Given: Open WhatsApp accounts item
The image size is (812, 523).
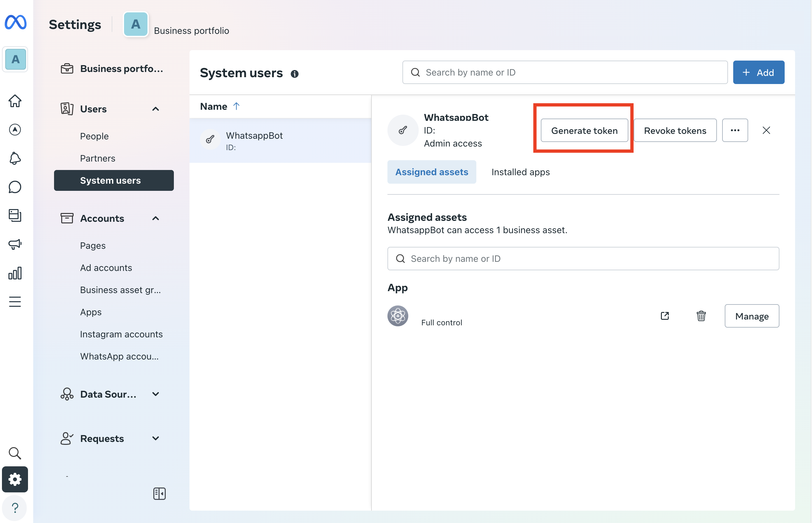Looking at the screenshot, I should click(x=119, y=356).
